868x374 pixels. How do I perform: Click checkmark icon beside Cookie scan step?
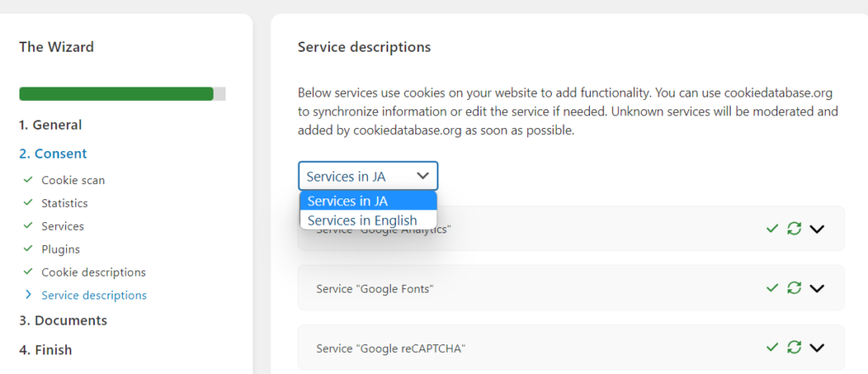pyautogui.click(x=28, y=180)
